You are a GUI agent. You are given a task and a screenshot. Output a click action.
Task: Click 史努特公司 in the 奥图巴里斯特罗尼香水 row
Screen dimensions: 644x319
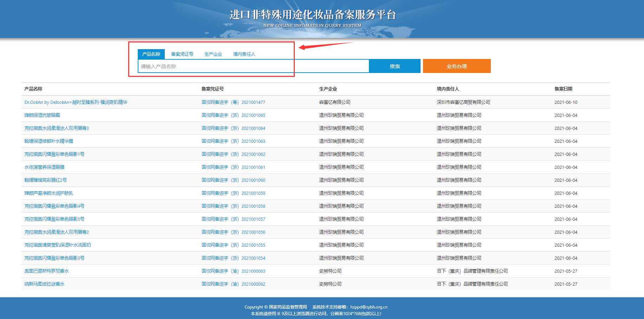(x=330, y=271)
